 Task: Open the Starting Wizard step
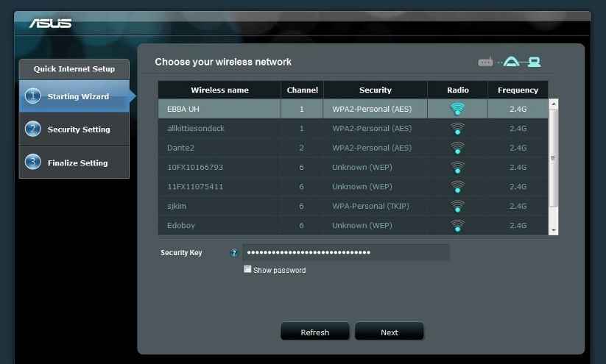(74, 96)
